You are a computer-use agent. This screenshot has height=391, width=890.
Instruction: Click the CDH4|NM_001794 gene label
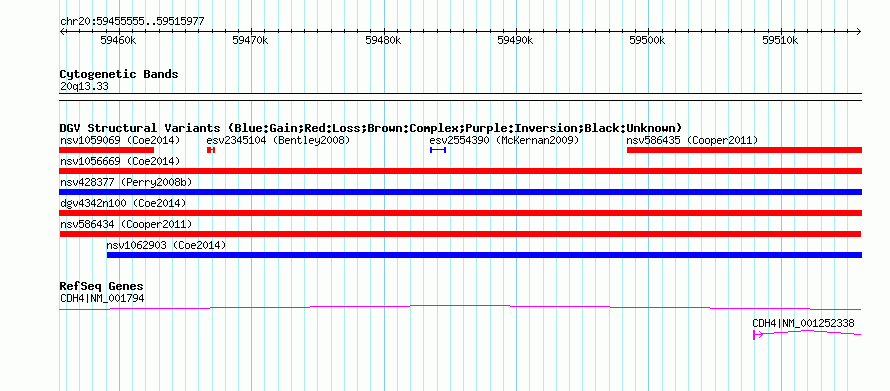tap(102, 297)
